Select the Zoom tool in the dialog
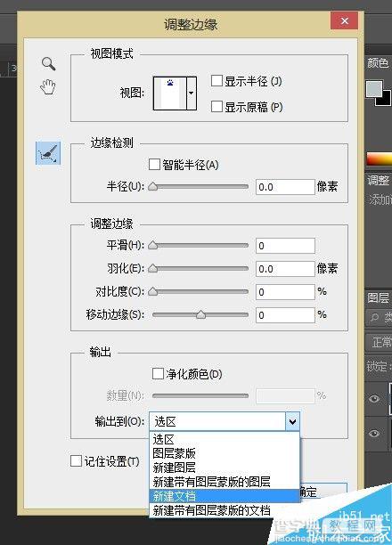The width and height of the screenshot is (392, 545). pos(48,63)
